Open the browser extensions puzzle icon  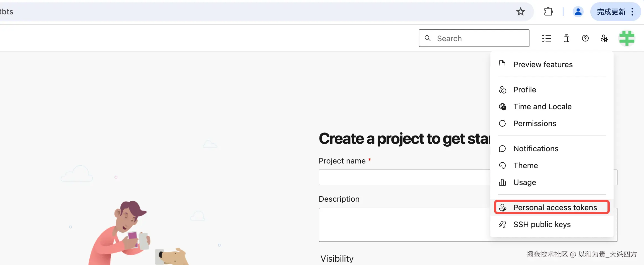[548, 12]
